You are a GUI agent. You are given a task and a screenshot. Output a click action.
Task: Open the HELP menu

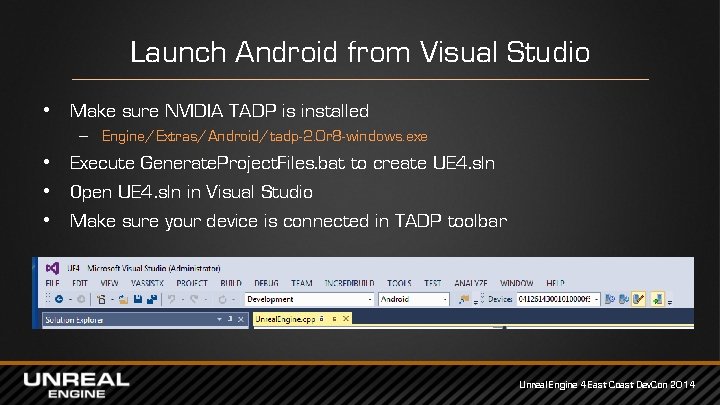point(555,283)
